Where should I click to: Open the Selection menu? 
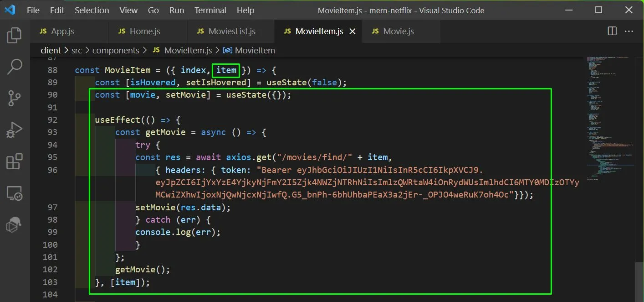coord(92,10)
